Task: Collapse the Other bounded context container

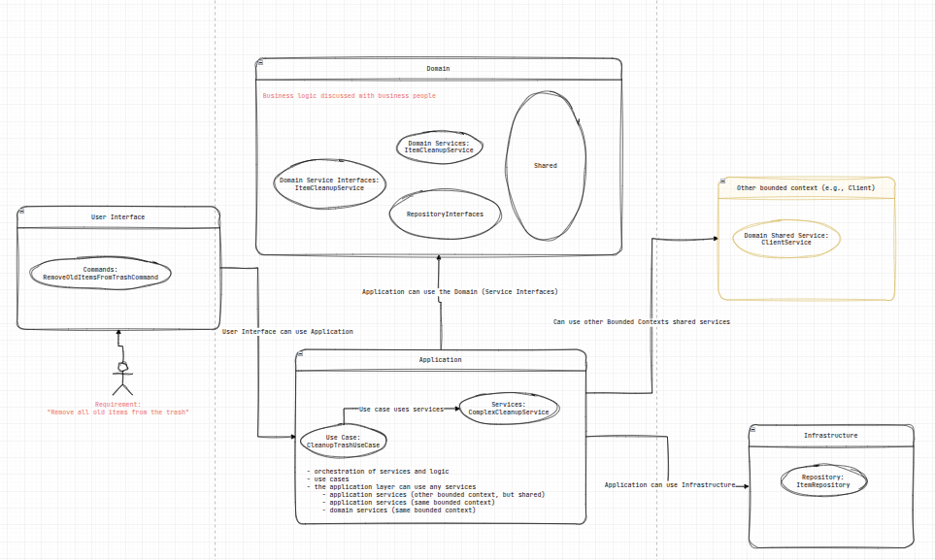Action: point(722,181)
